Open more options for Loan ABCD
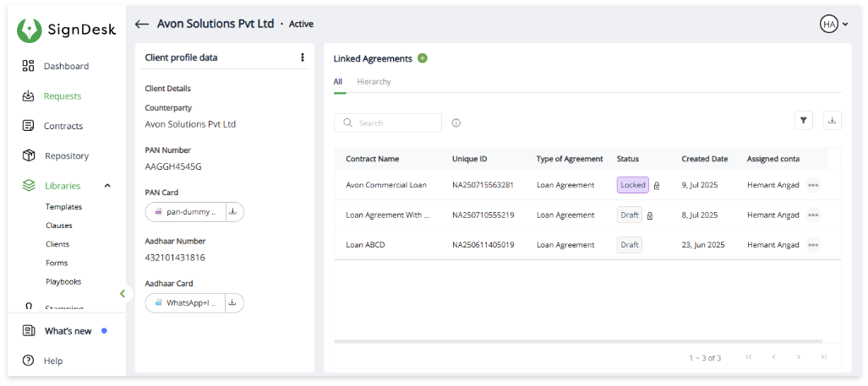 [813, 245]
